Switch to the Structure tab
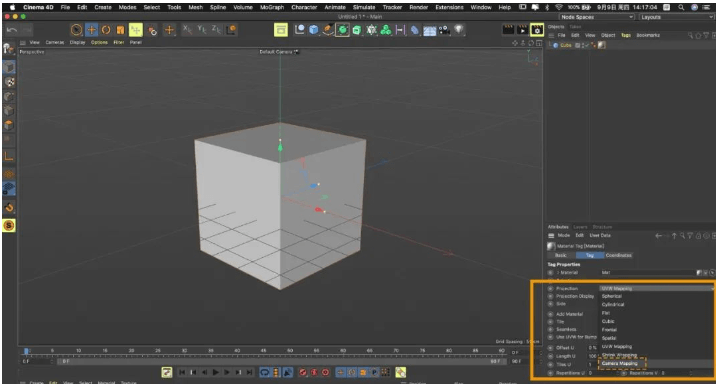716x384 pixels. click(602, 227)
